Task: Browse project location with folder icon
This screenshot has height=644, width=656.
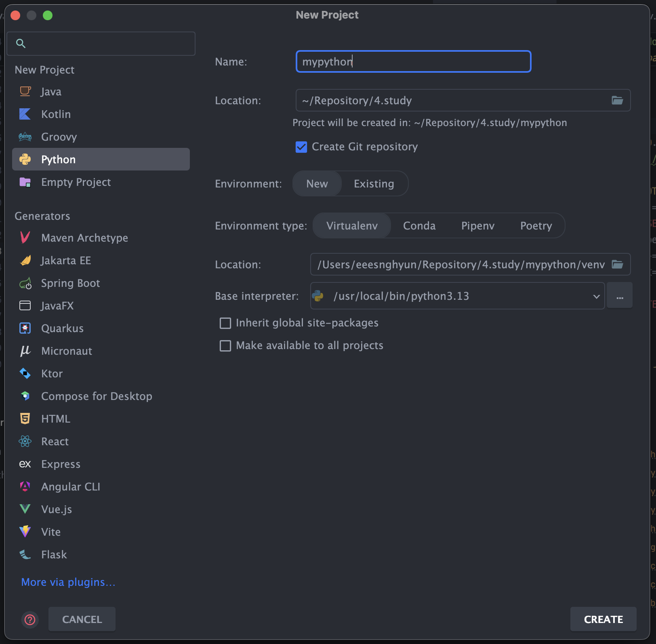Action: click(617, 100)
